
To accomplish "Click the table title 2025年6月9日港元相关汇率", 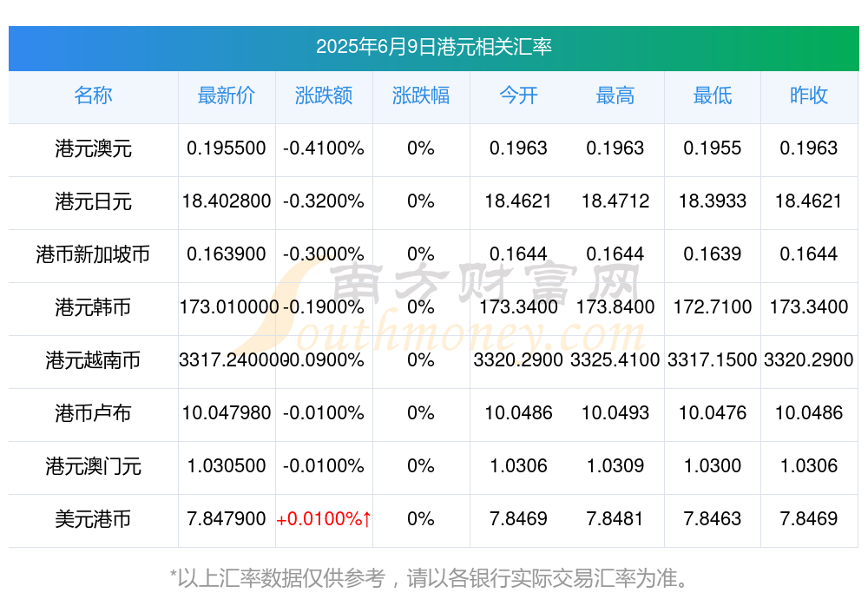I will [433, 47].
